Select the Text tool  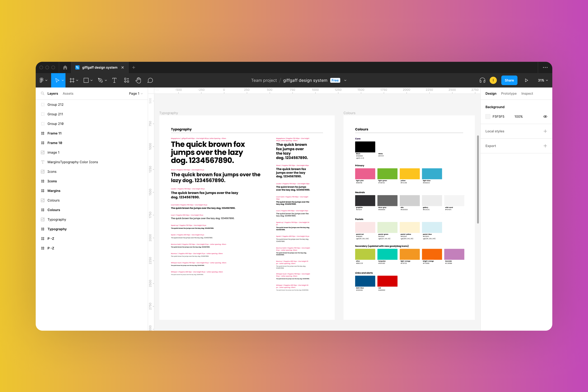coord(114,80)
